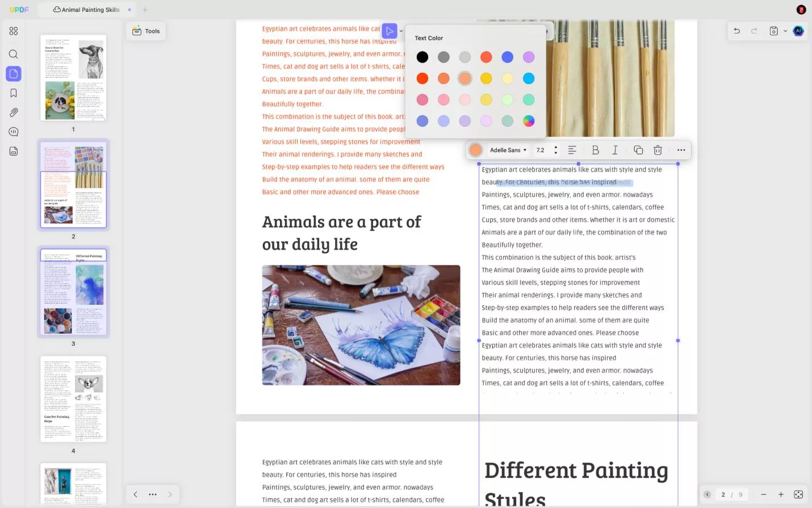Select page 3 thumbnail
This screenshot has width=812, height=508.
(x=73, y=292)
